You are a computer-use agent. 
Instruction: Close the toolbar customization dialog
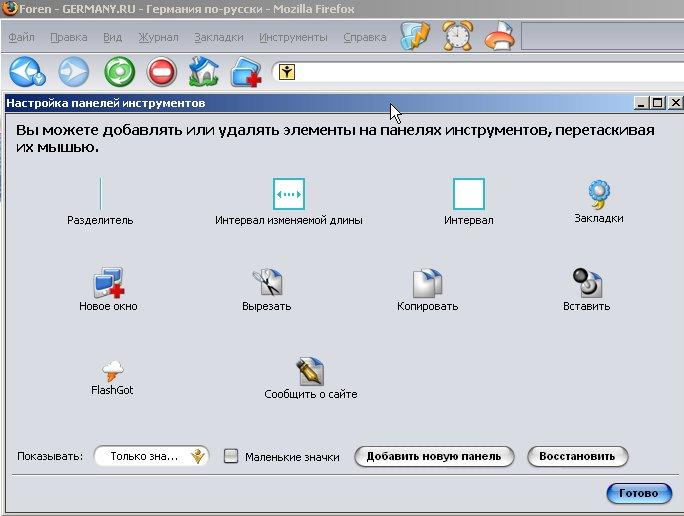tap(676, 103)
